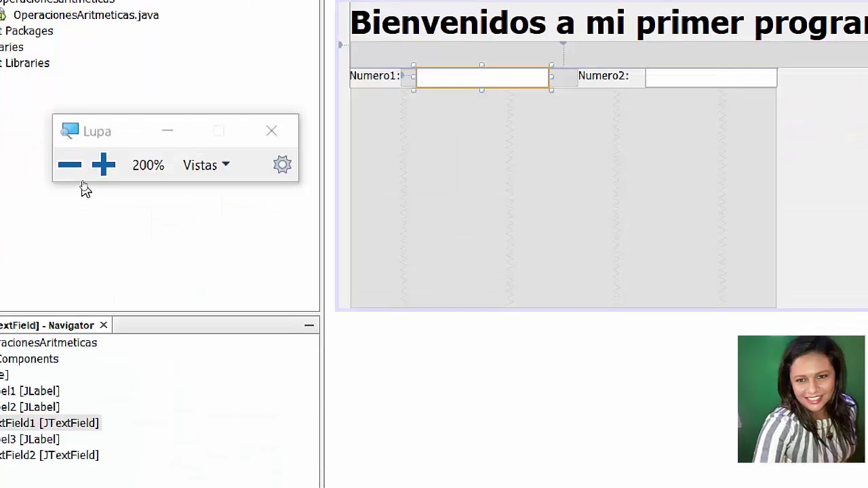Select TextField2 [JTextField] in Navigator
Screen dimensions: 868x488
[x=50, y=455]
